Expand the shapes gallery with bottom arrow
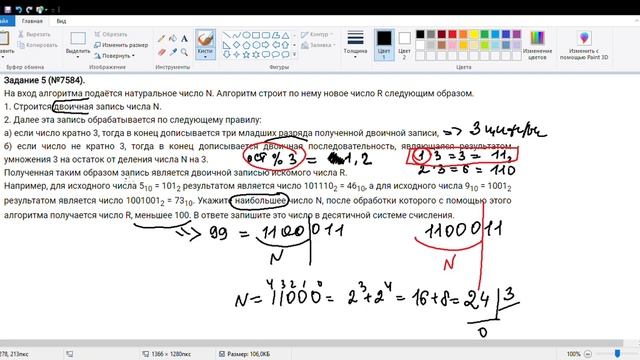Viewport: 640px width, 360px height. 295,55
